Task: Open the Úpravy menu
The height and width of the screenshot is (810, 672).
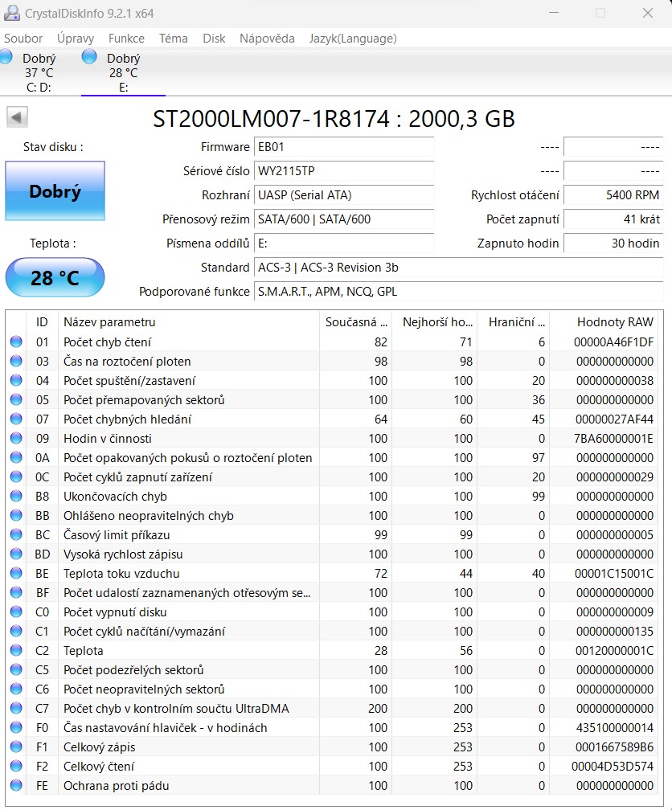Action: (76, 39)
